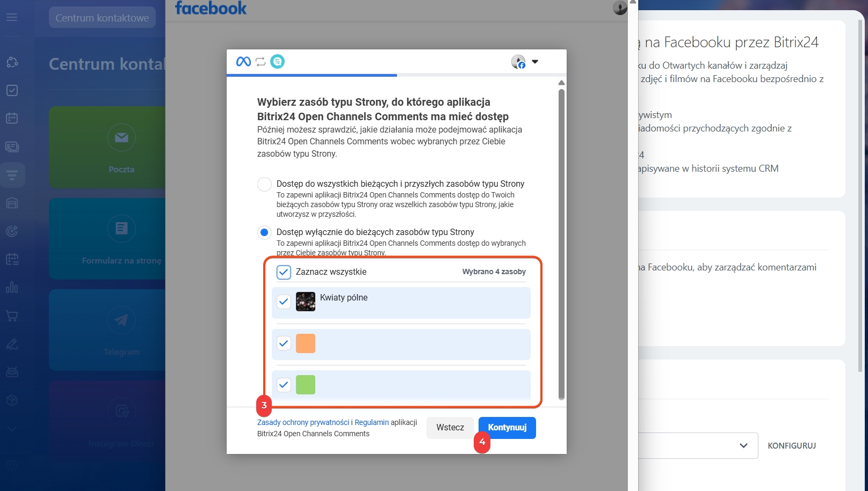Click the teal Bitrix24 app icon in dialog
This screenshot has height=491, width=868.
[277, 62]
